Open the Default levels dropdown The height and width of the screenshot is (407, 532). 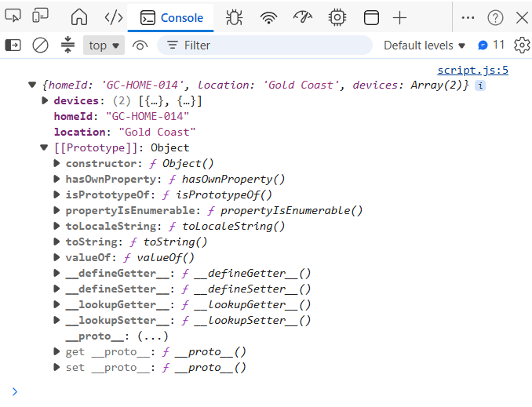pyautogui.click(x=424, y=45)
